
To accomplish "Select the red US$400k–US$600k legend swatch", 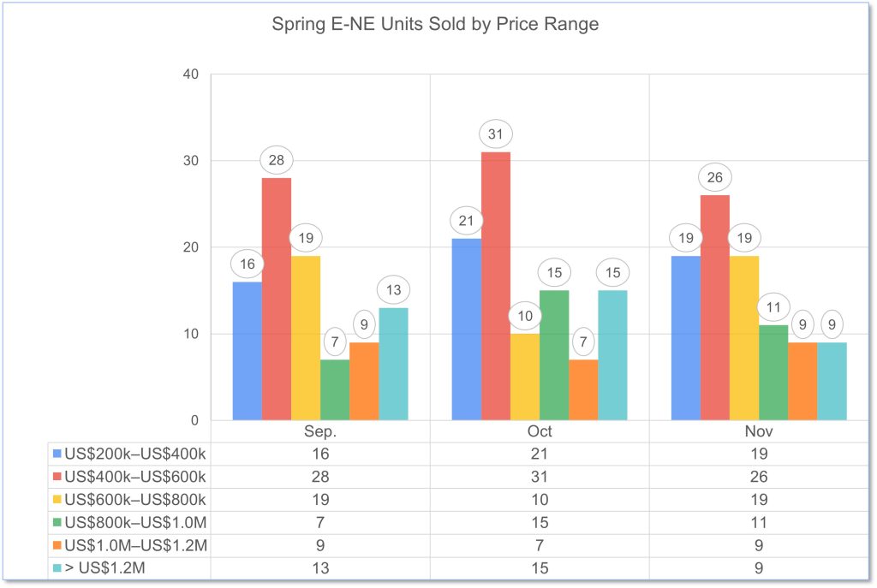I will click(x=57, y=477).
